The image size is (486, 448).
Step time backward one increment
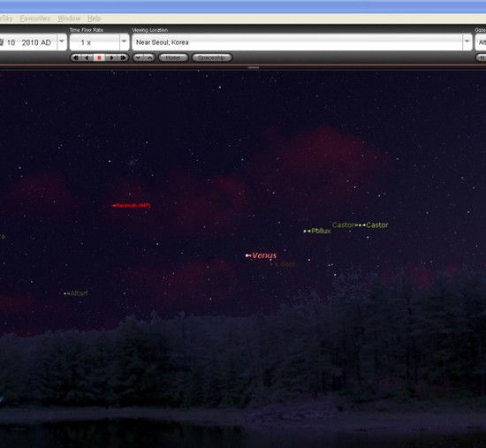tap(75, 57)
